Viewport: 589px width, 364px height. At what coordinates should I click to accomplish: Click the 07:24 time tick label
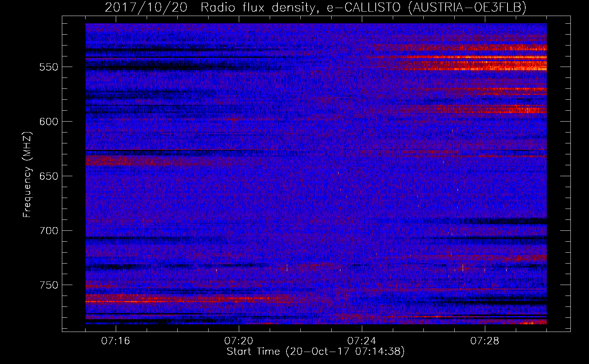(362, 341)
